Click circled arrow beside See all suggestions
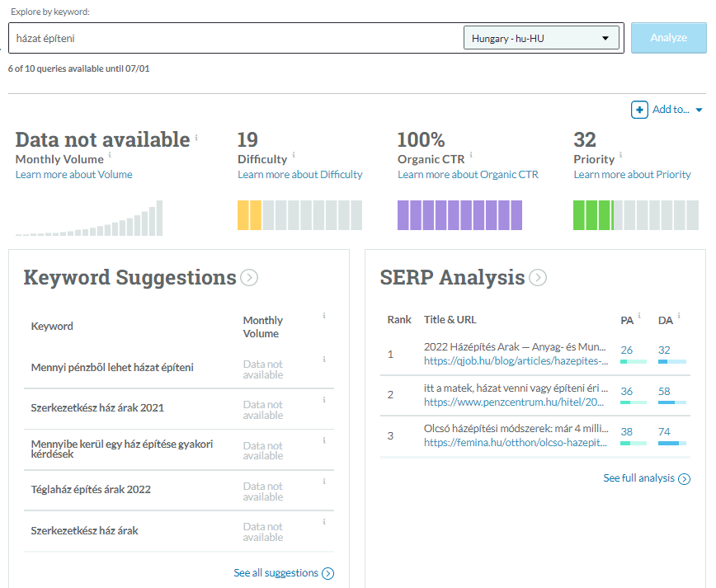 pyautogui.click(x=327, y=573)
